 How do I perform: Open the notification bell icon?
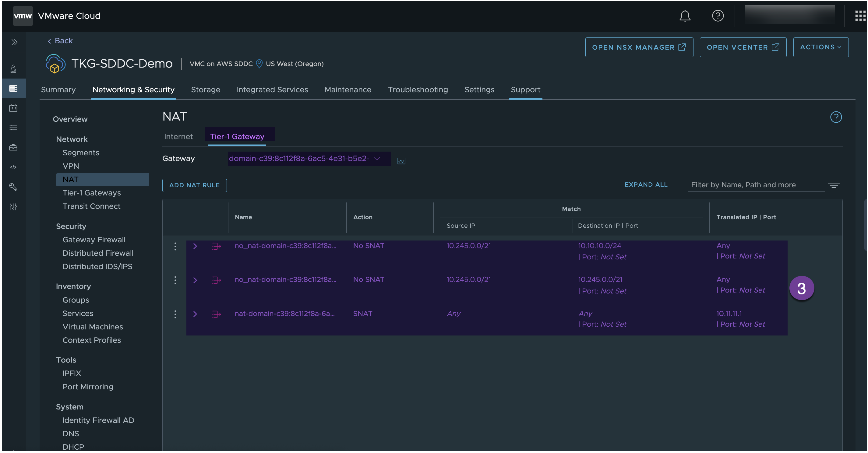pos(685,16)
